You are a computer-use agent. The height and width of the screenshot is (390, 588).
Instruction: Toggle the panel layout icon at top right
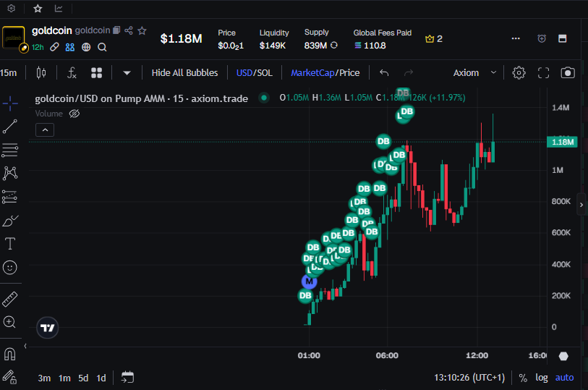[562, 38]
